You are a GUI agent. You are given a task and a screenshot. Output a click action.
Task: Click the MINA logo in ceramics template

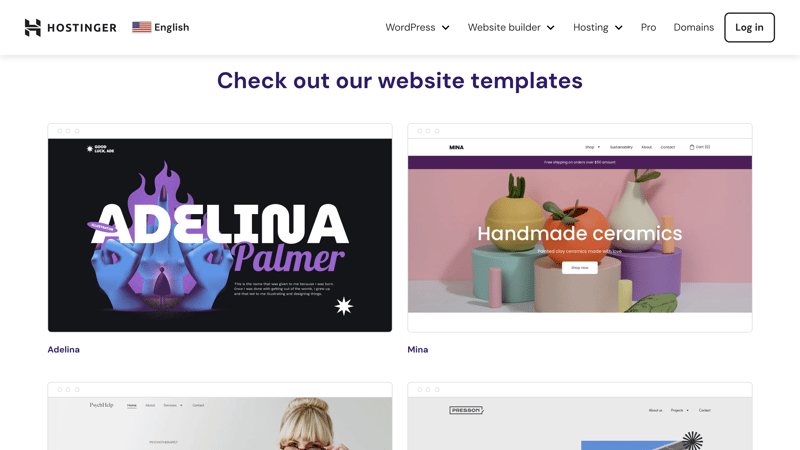coord(456,147)
